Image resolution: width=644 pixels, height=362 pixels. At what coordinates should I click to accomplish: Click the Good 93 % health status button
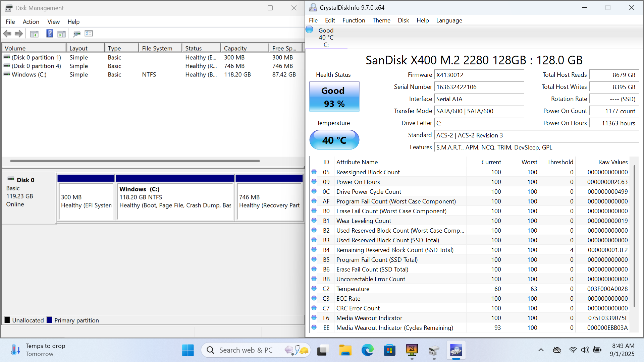pyautogui.click(x=334, y=97)
